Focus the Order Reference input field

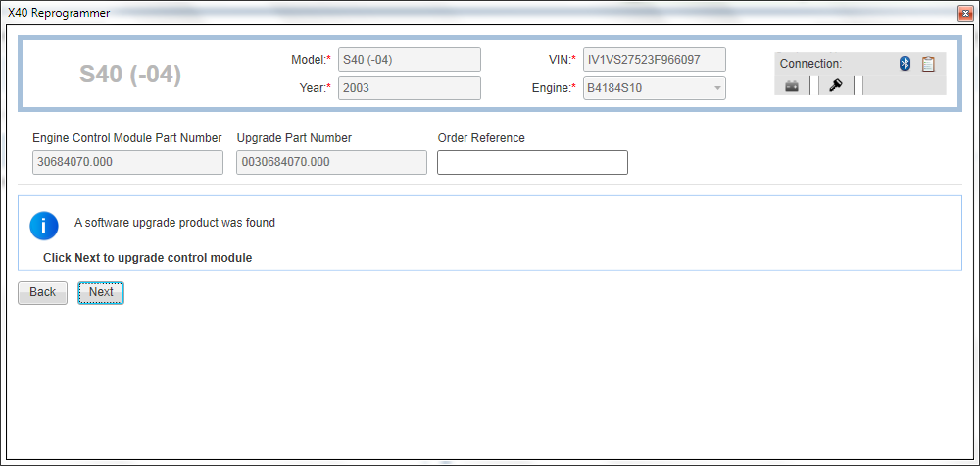point(532,163)
